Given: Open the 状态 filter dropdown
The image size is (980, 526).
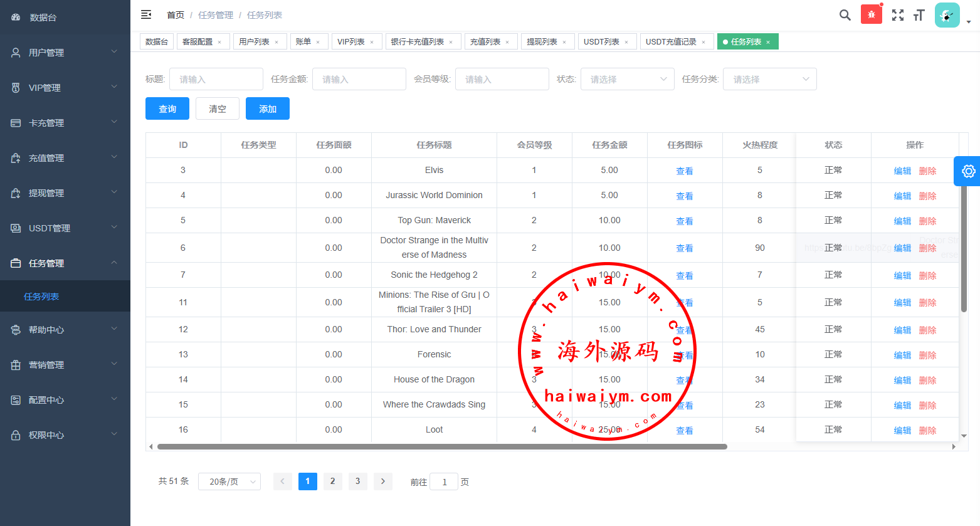Looking at the screenshot, I should coord(627,79).
